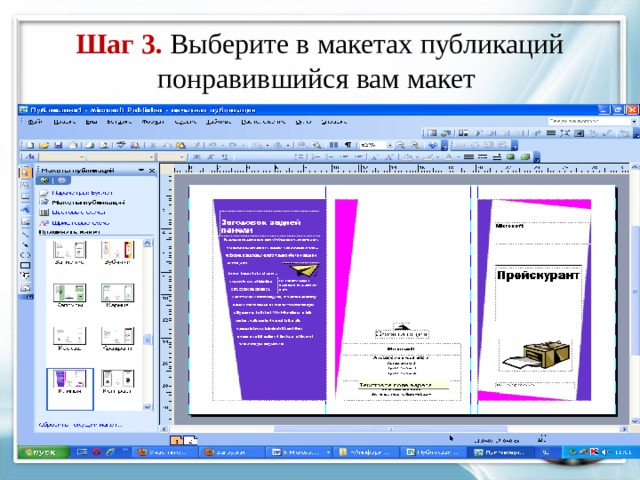
Task: Click the Underline Ч formatting button
Action: pyautogui.click(x=224, y=157)
